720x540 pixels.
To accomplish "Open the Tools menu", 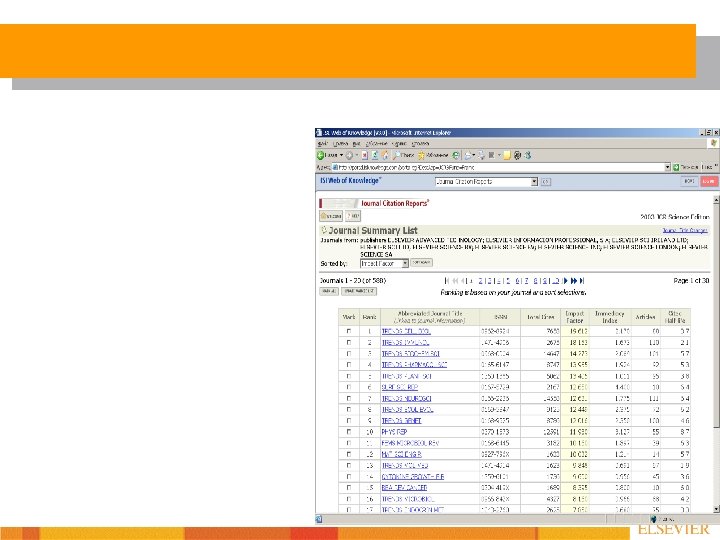I will tap(399, 144).
